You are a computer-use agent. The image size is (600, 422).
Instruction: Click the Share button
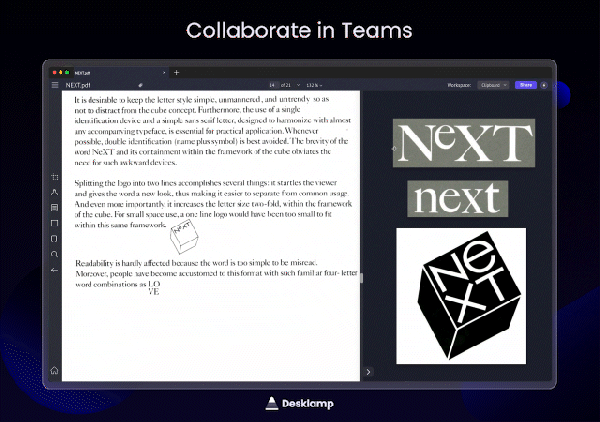pyautogui.click(x=526, y=85)
